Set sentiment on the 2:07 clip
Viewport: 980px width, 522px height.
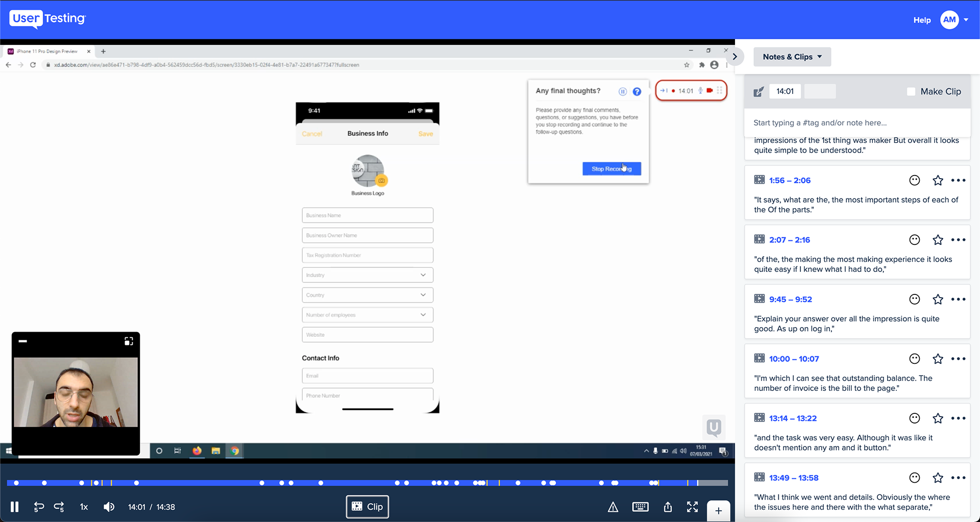click(x=915, y=240)
